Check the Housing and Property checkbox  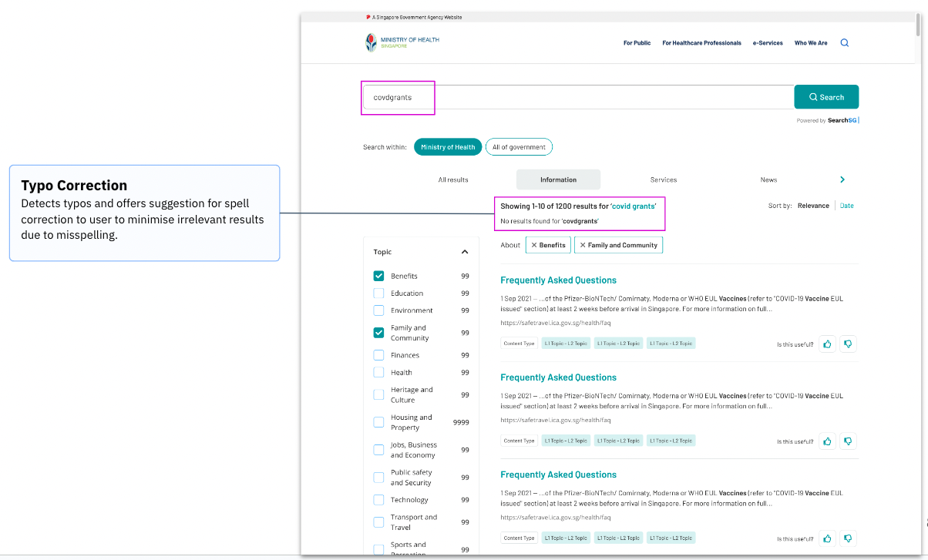(378, 421)
